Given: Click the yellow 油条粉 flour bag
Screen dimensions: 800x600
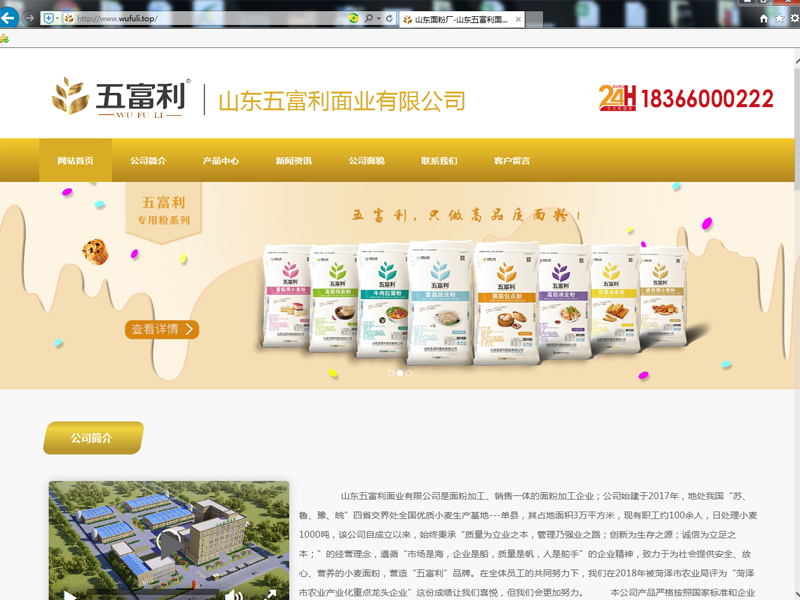Looking at the screenshot, I should (615, 298).
